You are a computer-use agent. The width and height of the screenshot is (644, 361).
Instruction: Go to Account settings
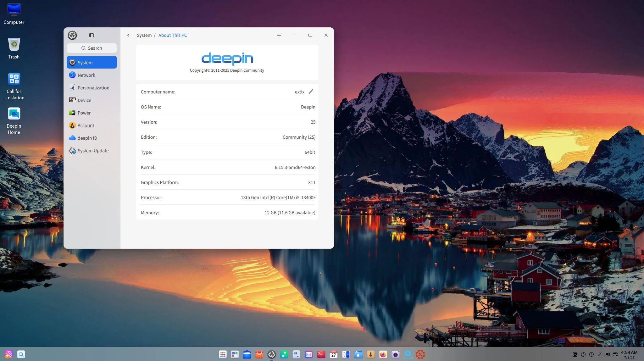point(86,125)
